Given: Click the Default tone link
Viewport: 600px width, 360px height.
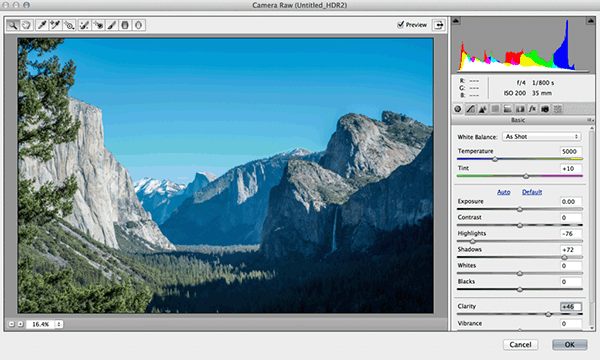Looking at the screenshot, I should click(x=532, y=192).
